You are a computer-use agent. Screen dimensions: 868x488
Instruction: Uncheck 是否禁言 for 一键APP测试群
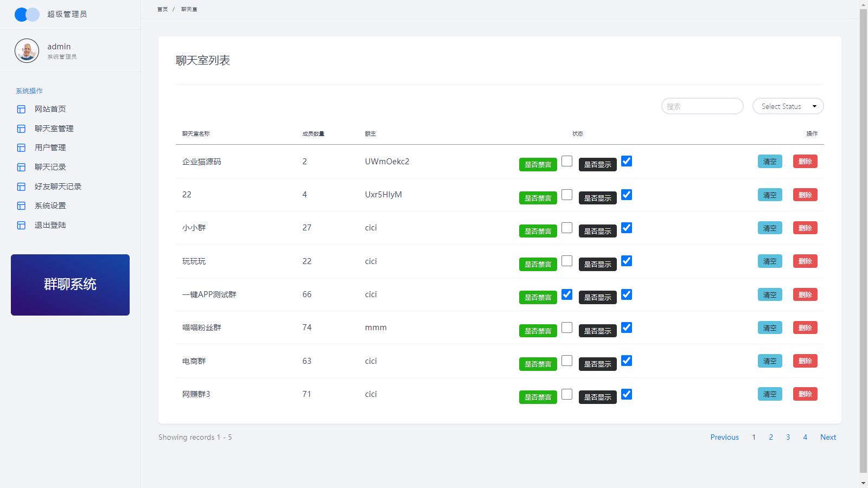pos(567,294)
